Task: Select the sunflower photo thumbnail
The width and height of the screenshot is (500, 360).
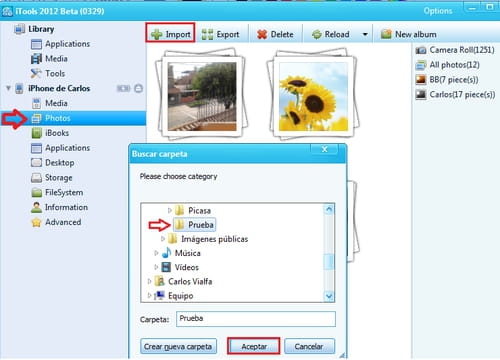Action: pyautogui.click(x=313, y=95)
